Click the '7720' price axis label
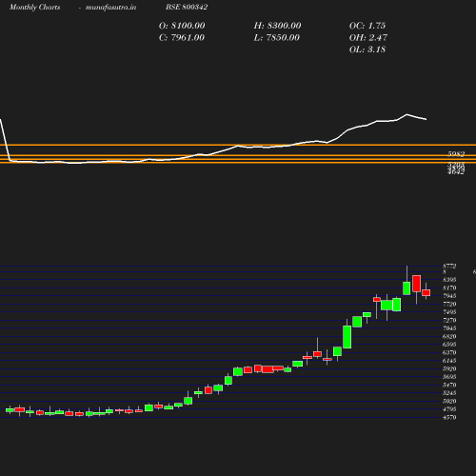476x476 pixels. [449, 304]
